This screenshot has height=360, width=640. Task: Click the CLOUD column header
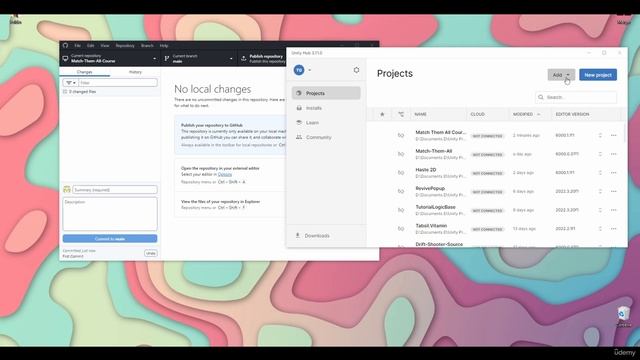click(478, 114)
